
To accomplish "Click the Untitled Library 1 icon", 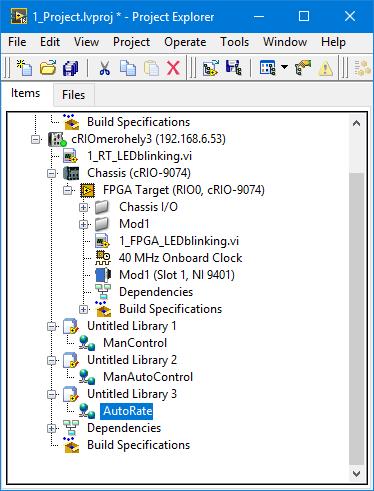I will (71, 326).
